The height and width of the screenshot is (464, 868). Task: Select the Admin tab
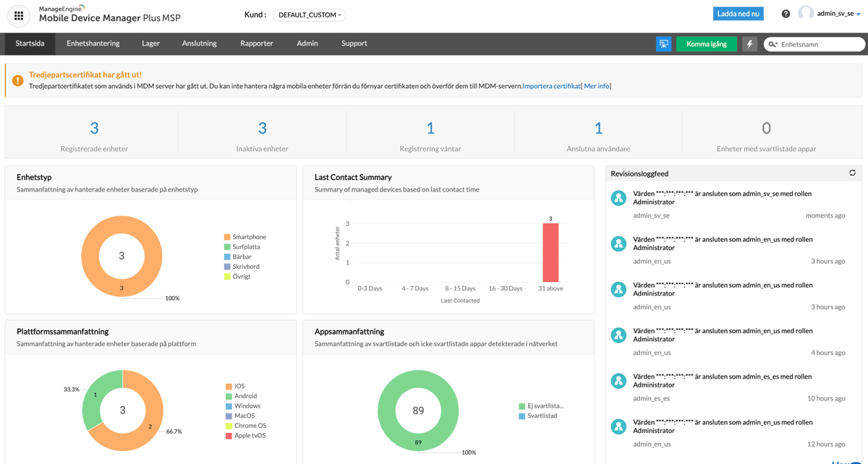tap(307, 43)
